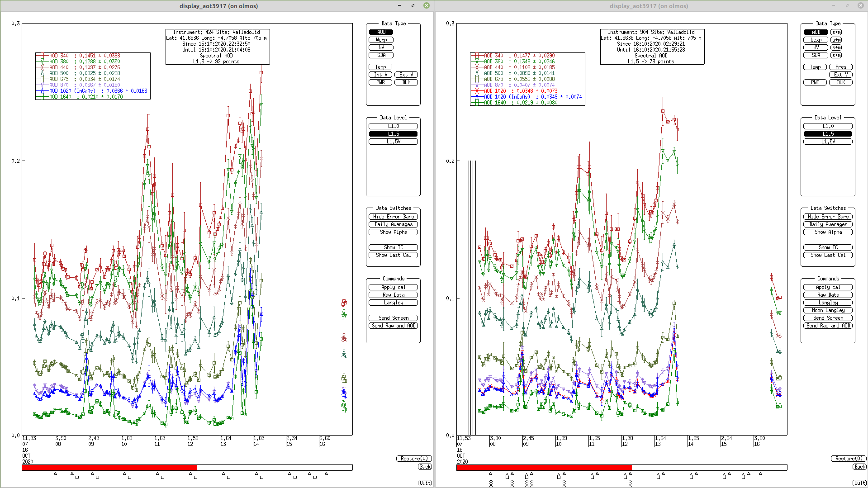Toggle Daily Averages in Instrument 904 window

(828, 224)
